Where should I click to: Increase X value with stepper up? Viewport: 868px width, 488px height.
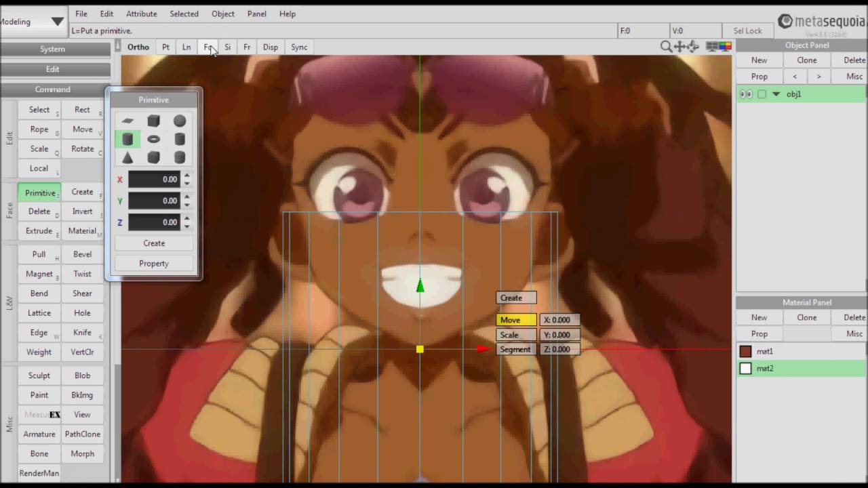point(186,176)
